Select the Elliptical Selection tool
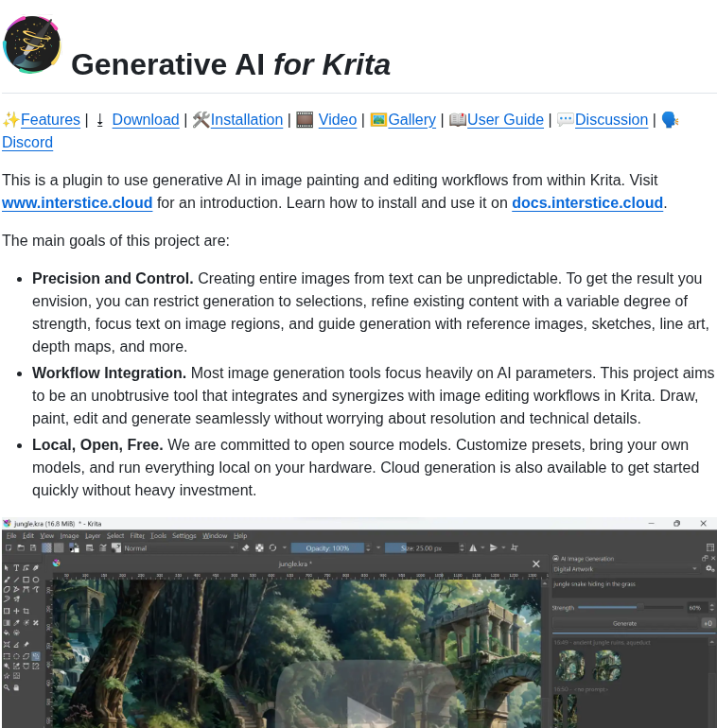 (x=16, y=656)
